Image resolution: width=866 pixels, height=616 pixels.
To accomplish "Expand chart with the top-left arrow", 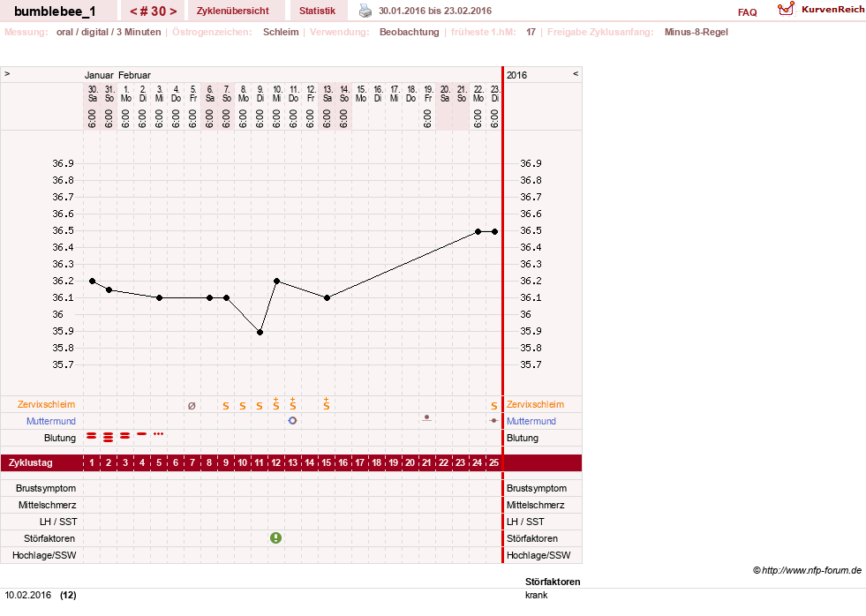I will tap(7, 73).
